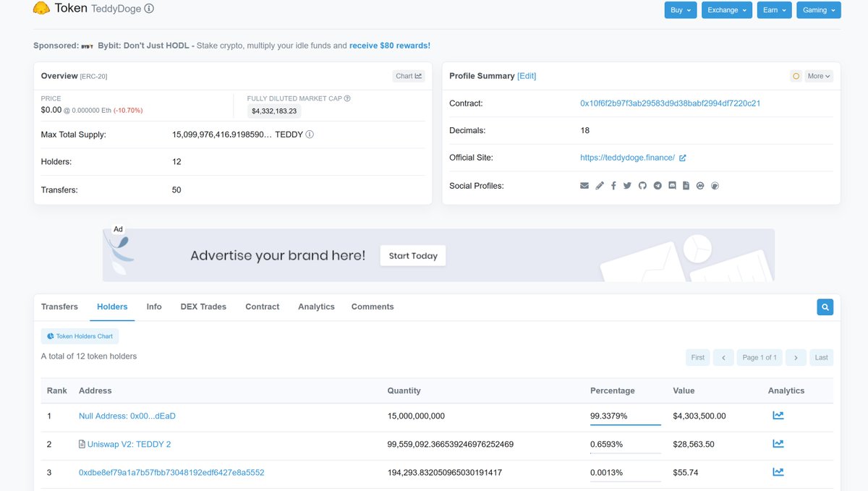Open the whitepaper document icon

(686, 186)
